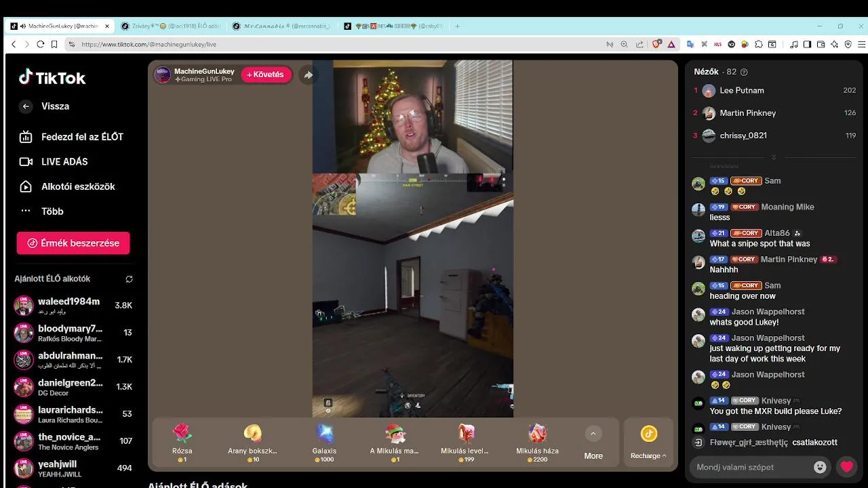Image resolution: width=868 pixels, height=488 pixels.
Task: Open the Brave Wallet icon
Action: point(821,44)
